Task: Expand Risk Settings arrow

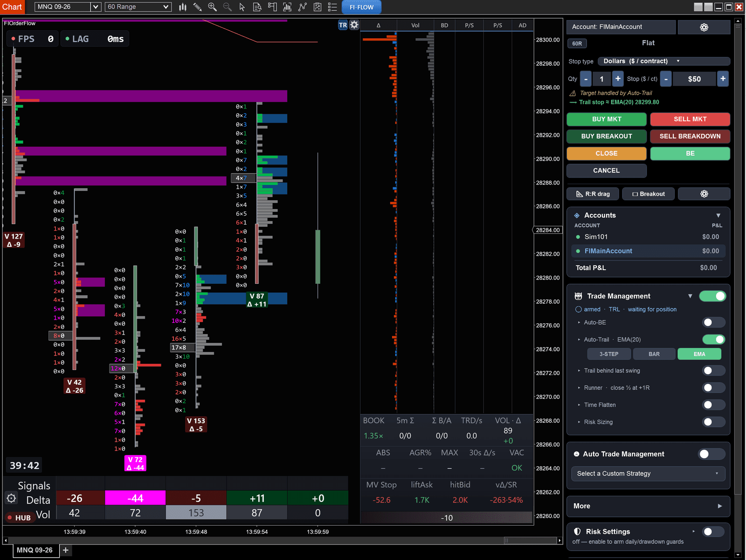Action: click(x=694, y=532)
